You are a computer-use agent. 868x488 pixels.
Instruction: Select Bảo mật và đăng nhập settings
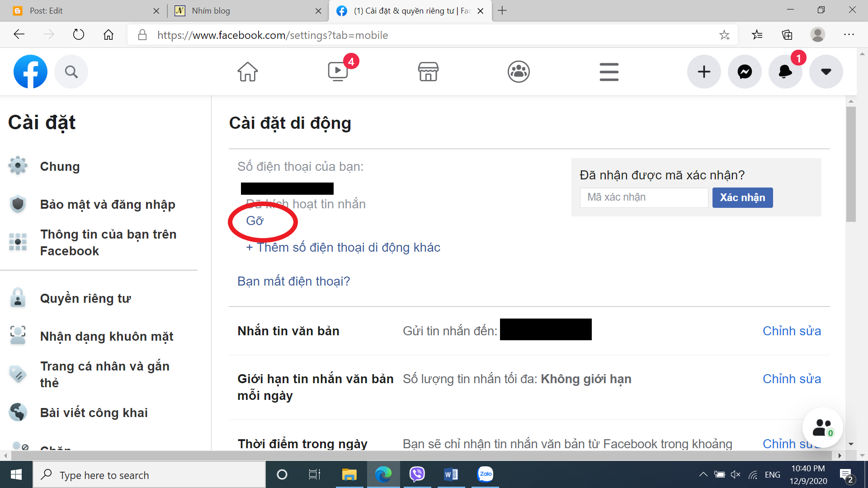click(x=107, y=204)
